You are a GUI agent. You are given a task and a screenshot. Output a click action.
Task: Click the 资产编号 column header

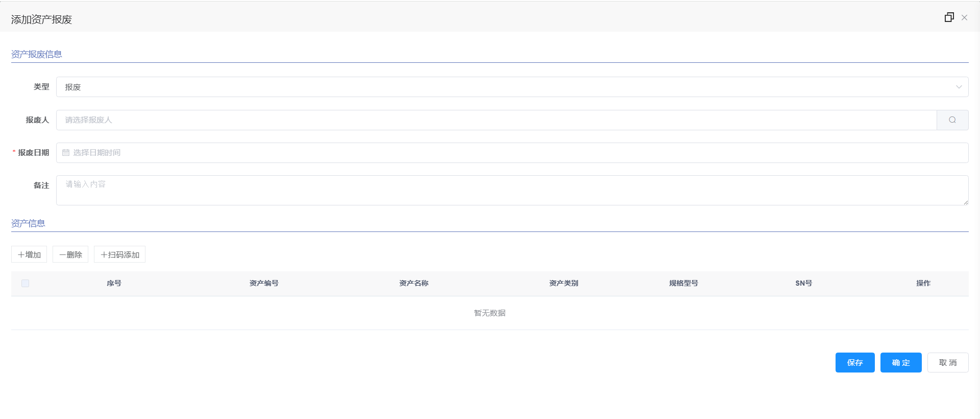[264, 284]
